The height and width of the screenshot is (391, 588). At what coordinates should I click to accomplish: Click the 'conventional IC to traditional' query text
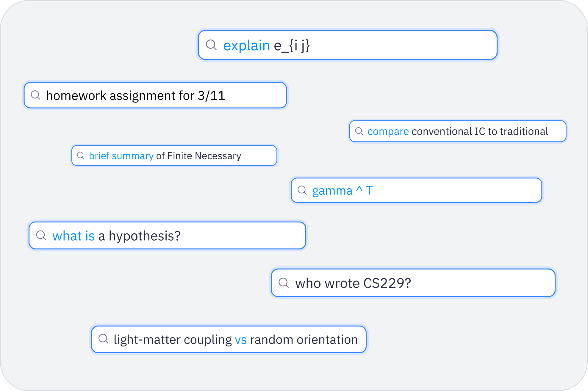pyautogui.click(x=480, y=131)
